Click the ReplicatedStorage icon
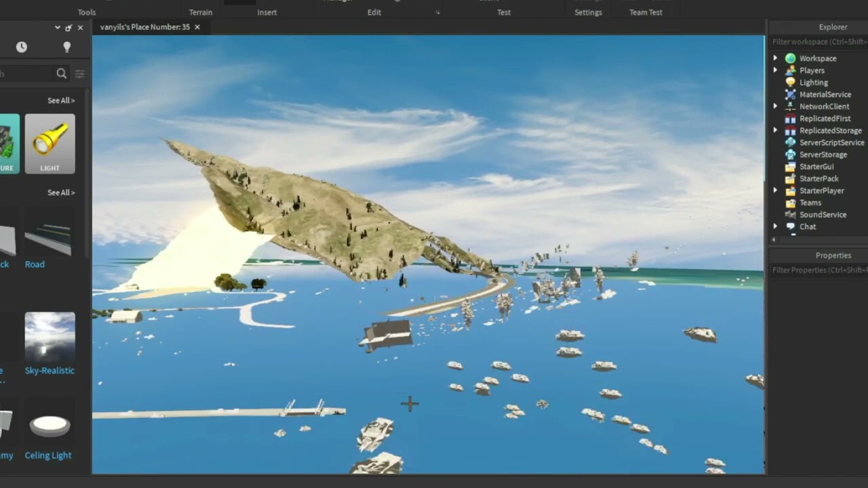This screenshot has width=868, height=488. coord(790,130)
